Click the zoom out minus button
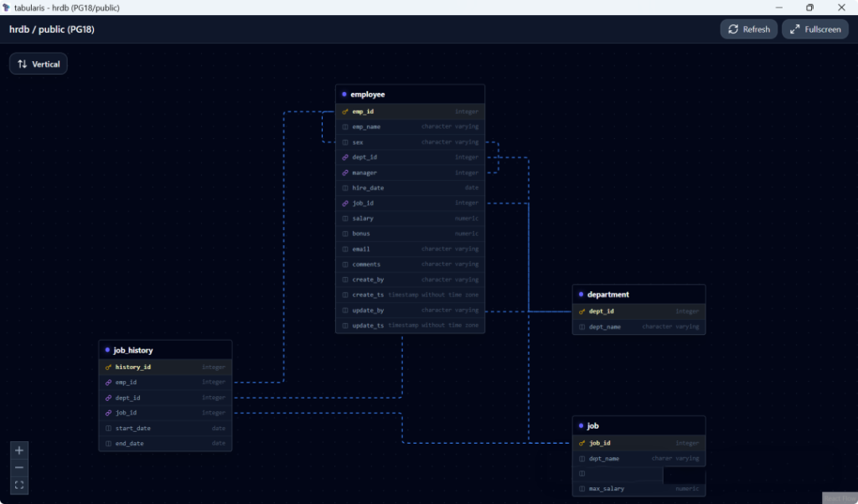858x504 pixels. tap(19, 467)
